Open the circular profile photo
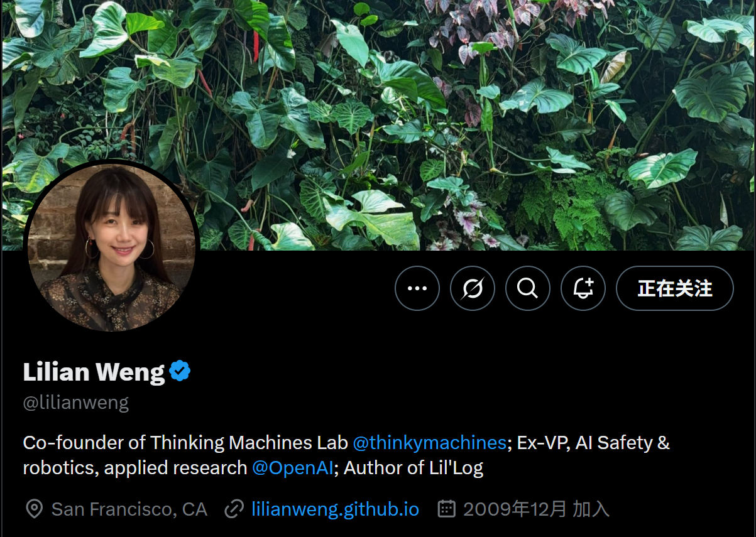Image resolution: width=756 pixels, height=537 pixels. click(x=111, y=247)
